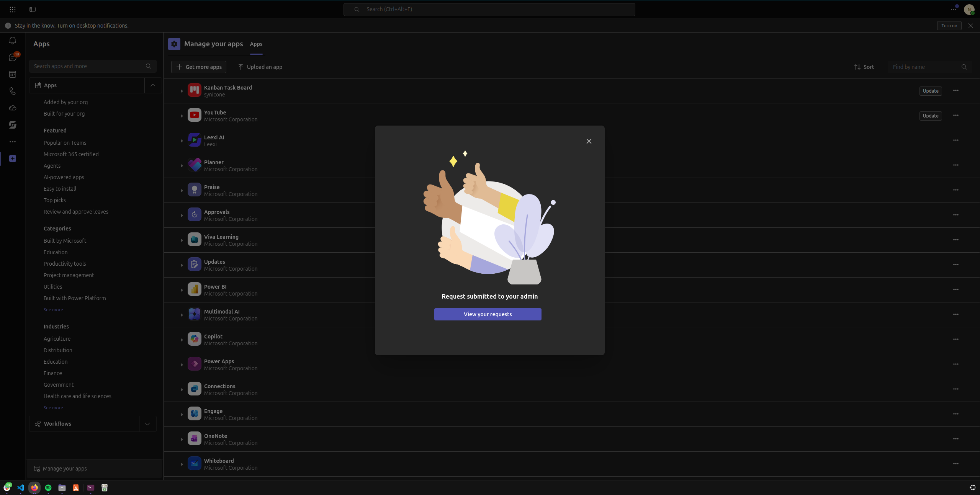Open more options for YouTube app

click(x=955, y=116)
